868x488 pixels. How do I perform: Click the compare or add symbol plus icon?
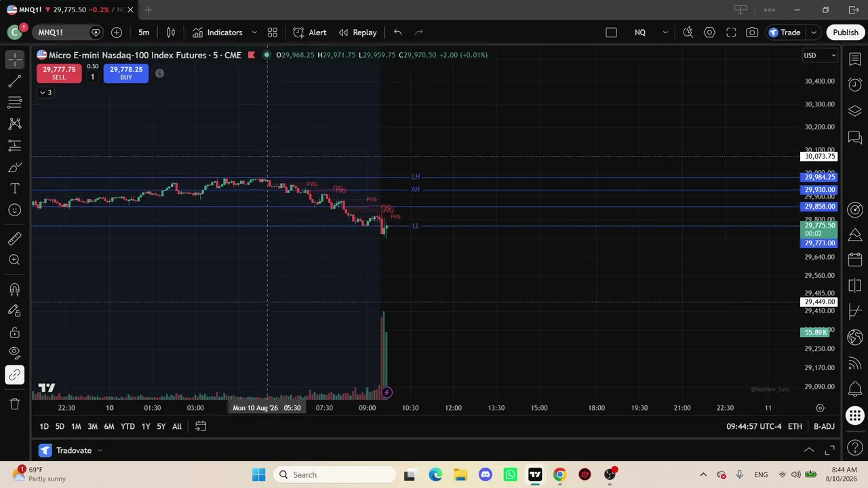click(x=117, y=33)
